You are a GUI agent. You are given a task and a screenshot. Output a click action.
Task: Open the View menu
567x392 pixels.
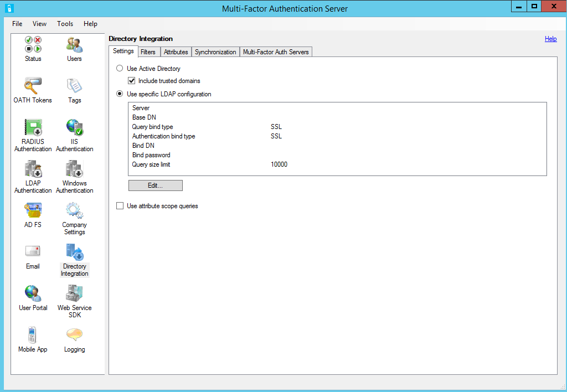(x=39, y=23)
